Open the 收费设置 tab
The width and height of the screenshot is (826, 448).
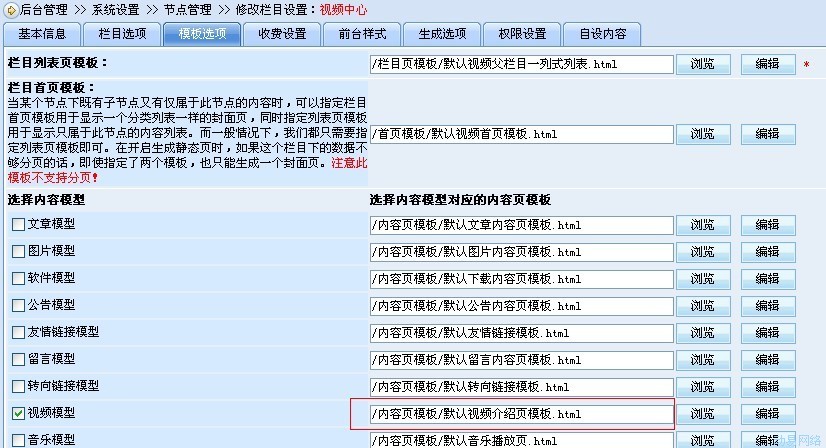click(280, 34)
